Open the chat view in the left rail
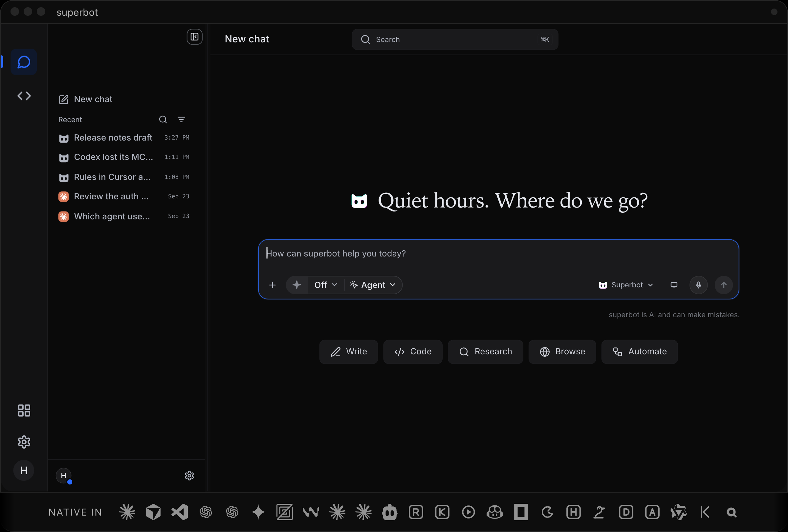Screen dimensions: 788x532 click(x=24, y=62)
